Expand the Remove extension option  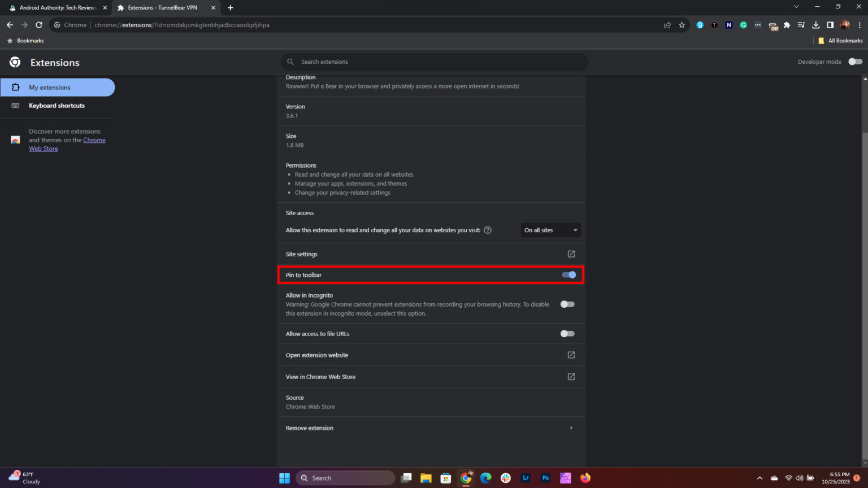(x=570, y=428)
